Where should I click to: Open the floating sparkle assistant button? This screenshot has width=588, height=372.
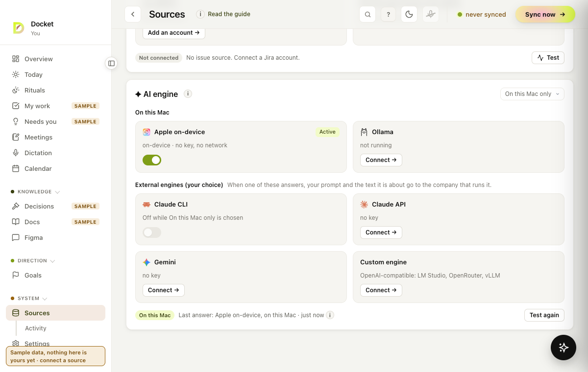(x=563, y=348)
